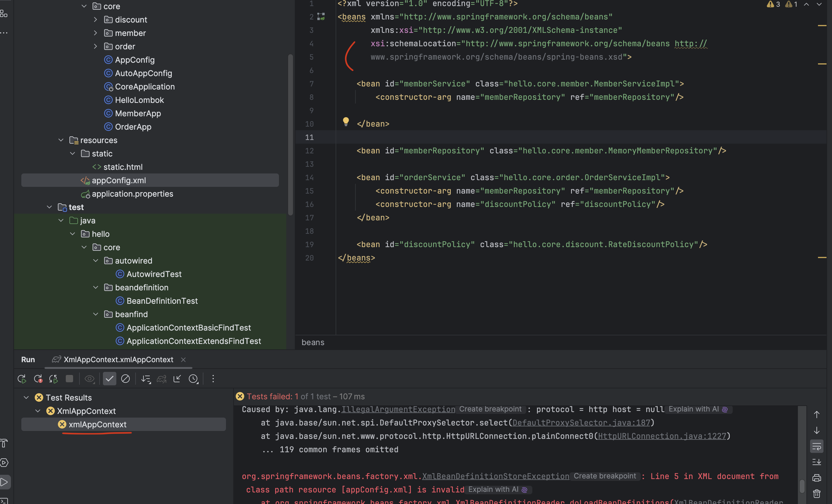The width and height of the screenshot is (832, 504).
Task: Click the beans breadcrumb below the editor
Action: [x=313, y=342]
